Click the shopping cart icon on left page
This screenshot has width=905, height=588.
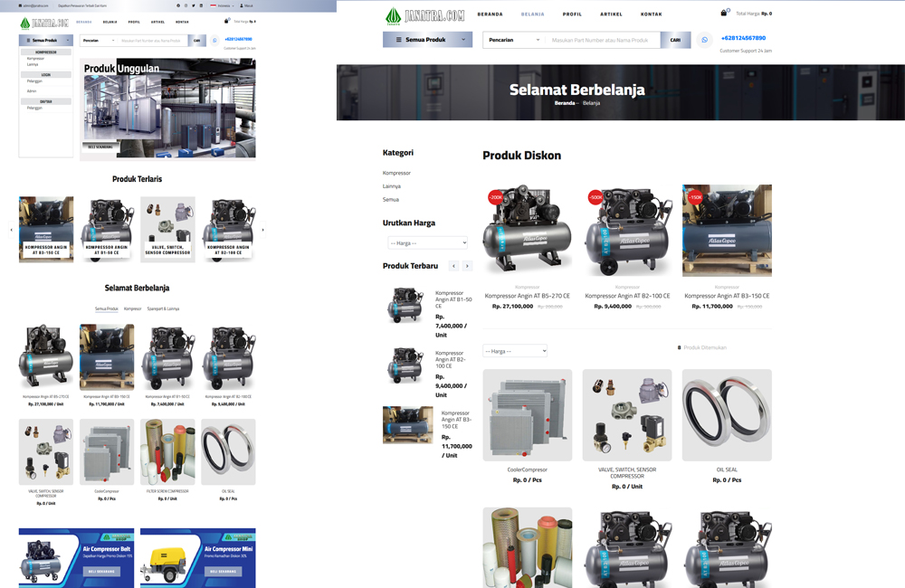[x=226, y=22]
